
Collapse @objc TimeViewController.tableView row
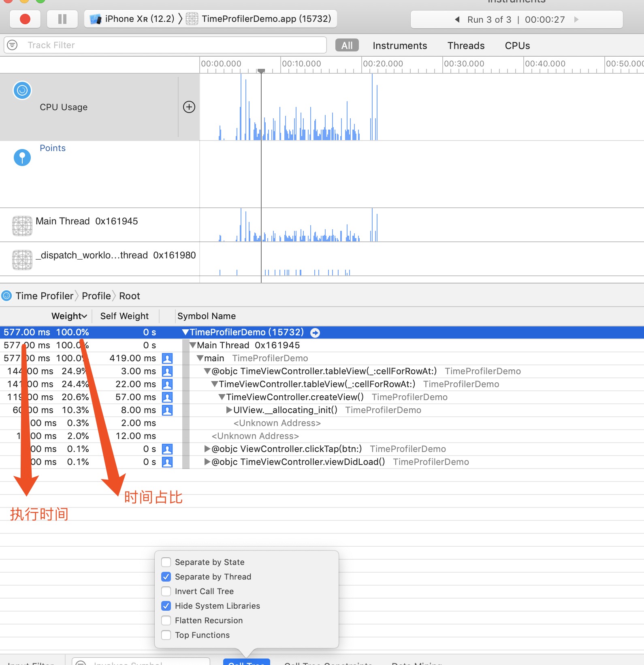pos(207,371)
